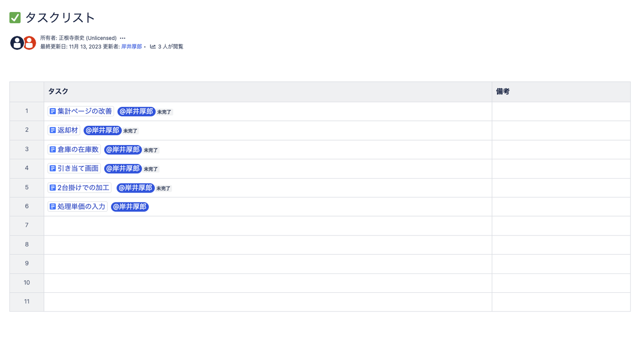Click the page views analytics chart icon
Screen dimensions: 644x346
pyautogui.click(x=153, y=47)
